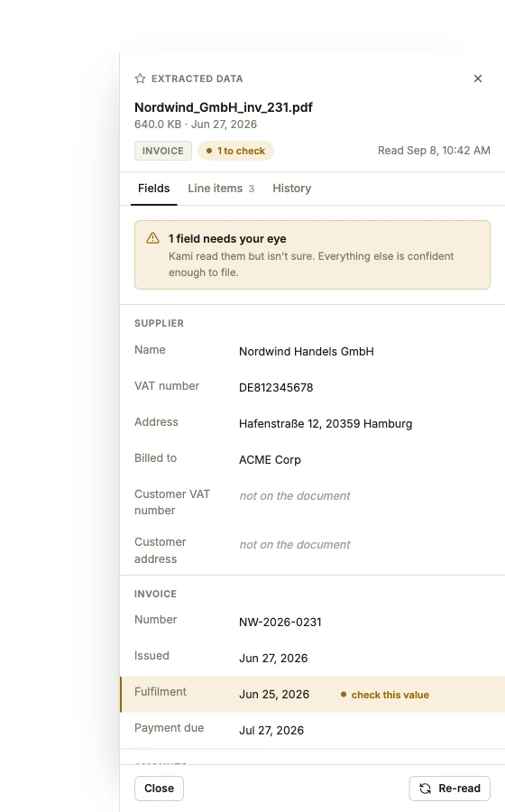Click the Payment due field label

pyautogui.click(x=170, y=728)
